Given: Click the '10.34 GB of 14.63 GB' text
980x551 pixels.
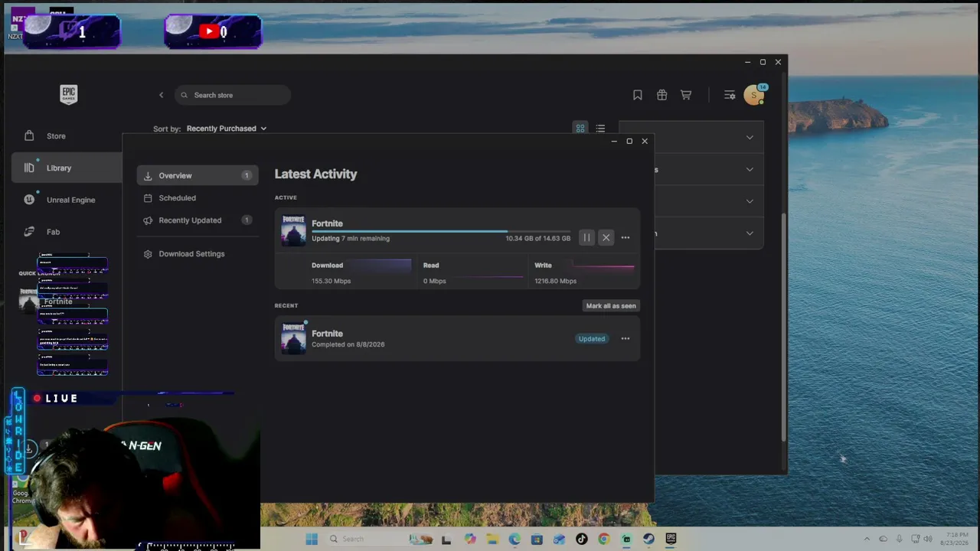Looking at the screenshot, I should click(537, 239).
